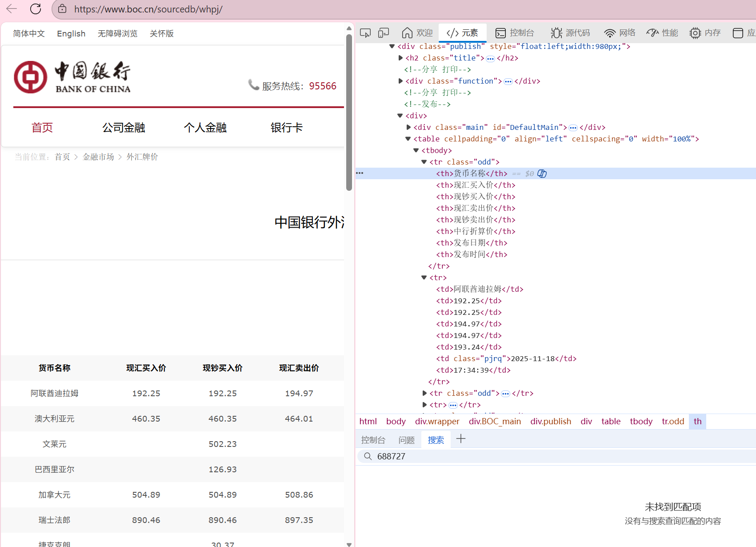Click 首页 in the breadcrumb trail
This screenshot has height=547, width=756.
tap(62, 157)
